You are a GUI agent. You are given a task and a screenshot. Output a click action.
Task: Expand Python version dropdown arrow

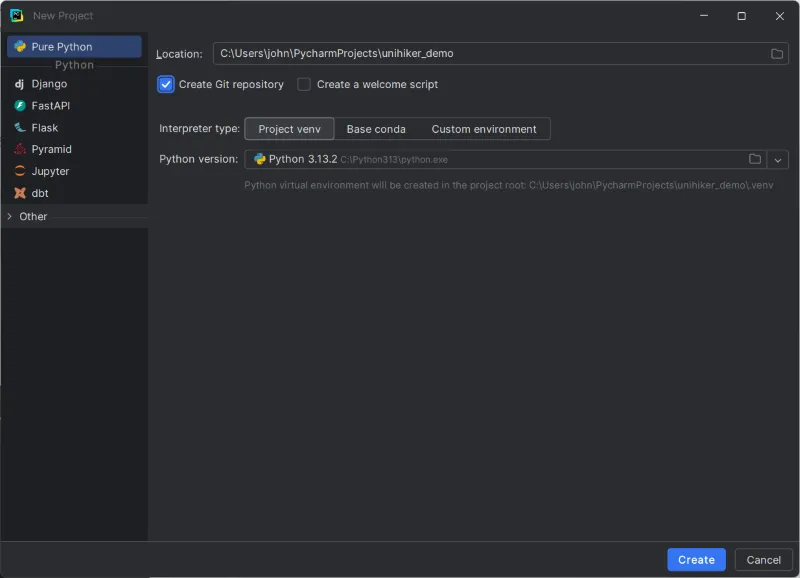(778, 160)
